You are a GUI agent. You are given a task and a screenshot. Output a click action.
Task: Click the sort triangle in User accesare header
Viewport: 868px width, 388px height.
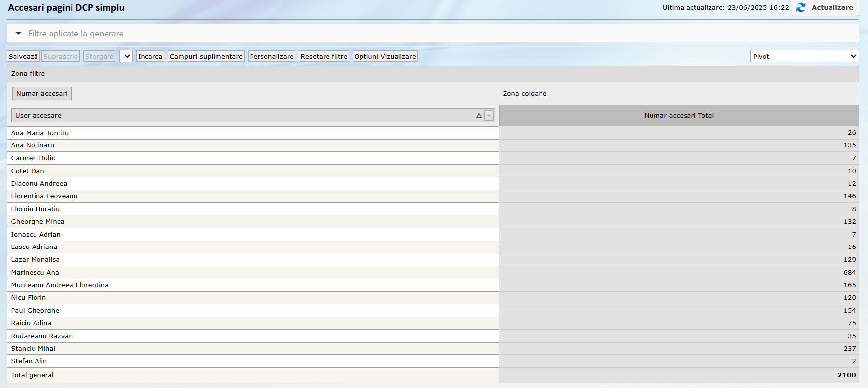click(479, 116)
